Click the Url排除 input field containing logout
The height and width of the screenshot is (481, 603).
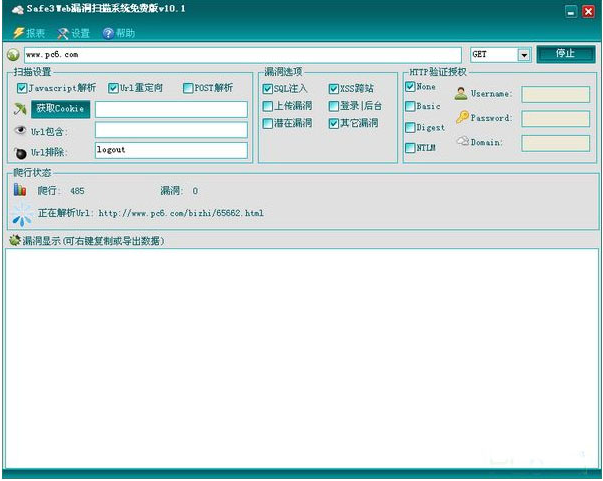[x=170, y=151]
